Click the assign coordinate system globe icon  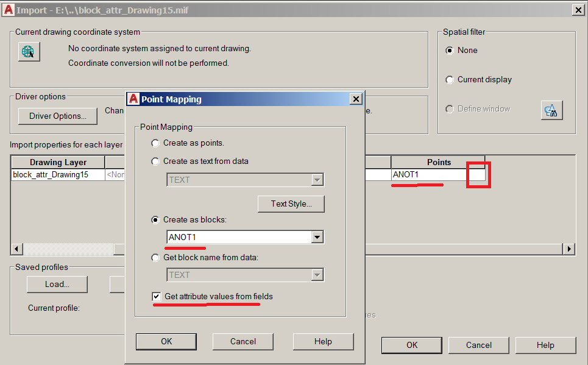(x=29, y=51)
